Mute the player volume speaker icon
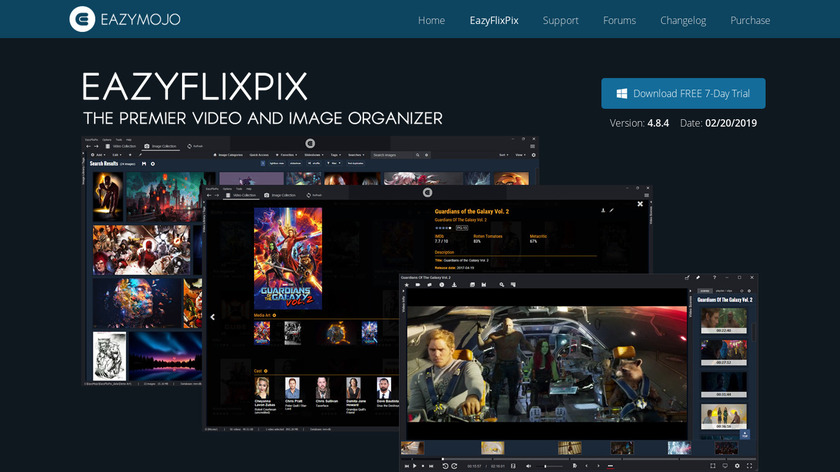 pyautogui.click(x=528, y=466)
